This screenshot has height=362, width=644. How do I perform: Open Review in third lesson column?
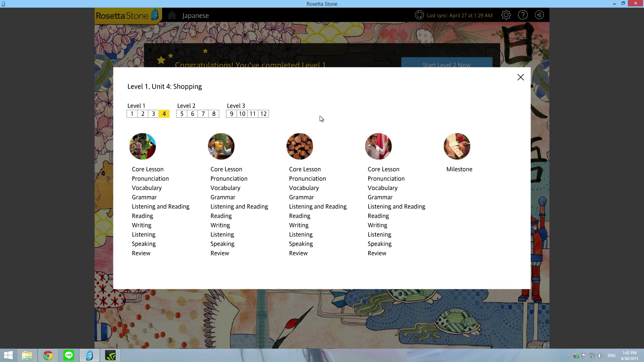[298, 253]
